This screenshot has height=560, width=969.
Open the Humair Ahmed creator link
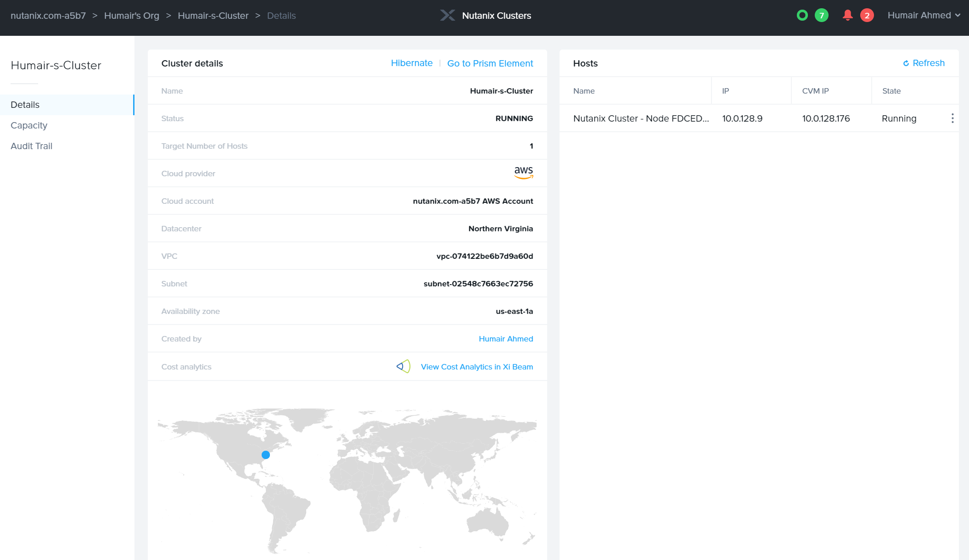[506, 339]
